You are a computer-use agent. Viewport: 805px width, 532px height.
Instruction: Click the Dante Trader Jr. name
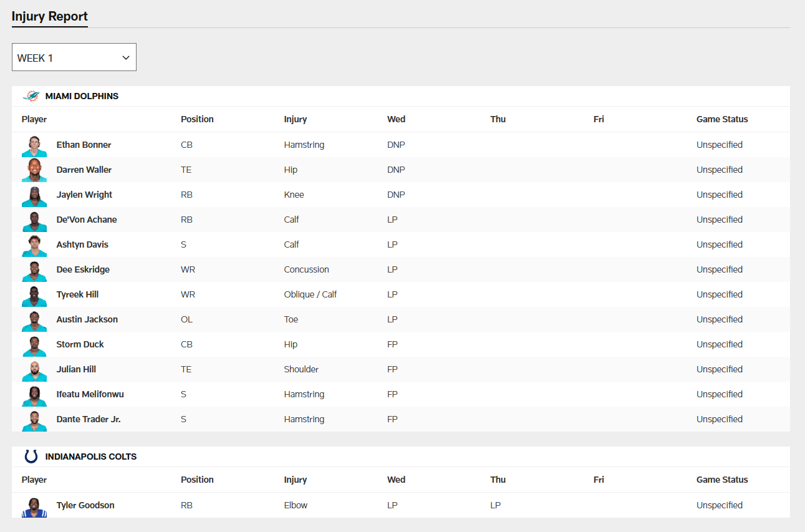point(89,419)
